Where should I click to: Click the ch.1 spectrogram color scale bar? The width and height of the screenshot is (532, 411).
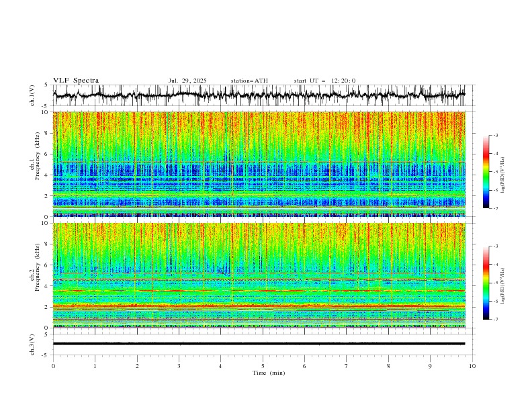pyautogui.click(x=486, y=172)
